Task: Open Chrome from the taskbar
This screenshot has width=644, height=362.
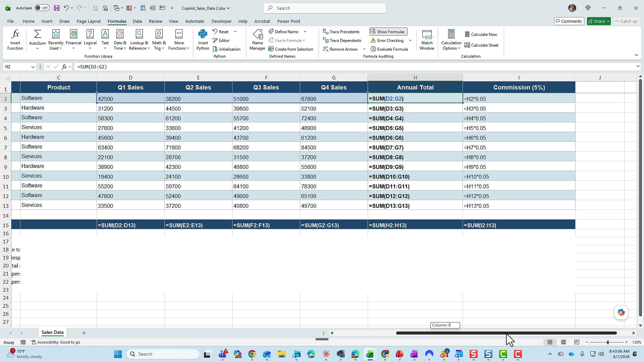Action: click(252, 354)
